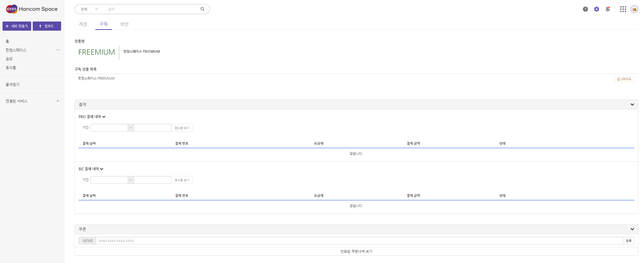Click the 상태 header in BIZ table

[x=502, y=196]
